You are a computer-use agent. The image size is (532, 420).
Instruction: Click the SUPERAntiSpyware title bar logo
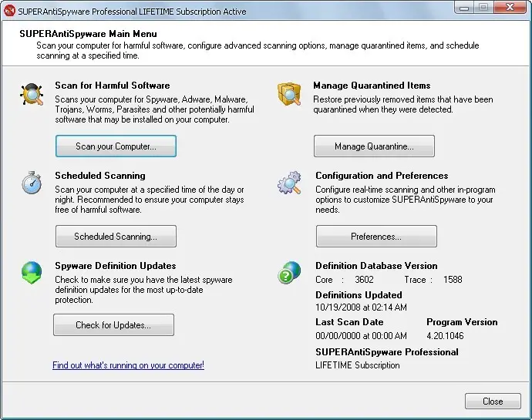point(9,11)
